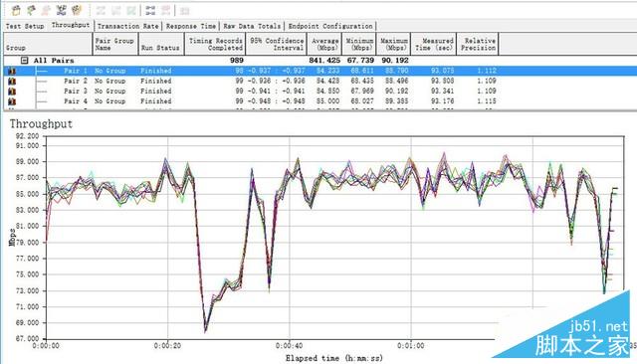Click the Pair 2 row icon

[x=12, y=82]
